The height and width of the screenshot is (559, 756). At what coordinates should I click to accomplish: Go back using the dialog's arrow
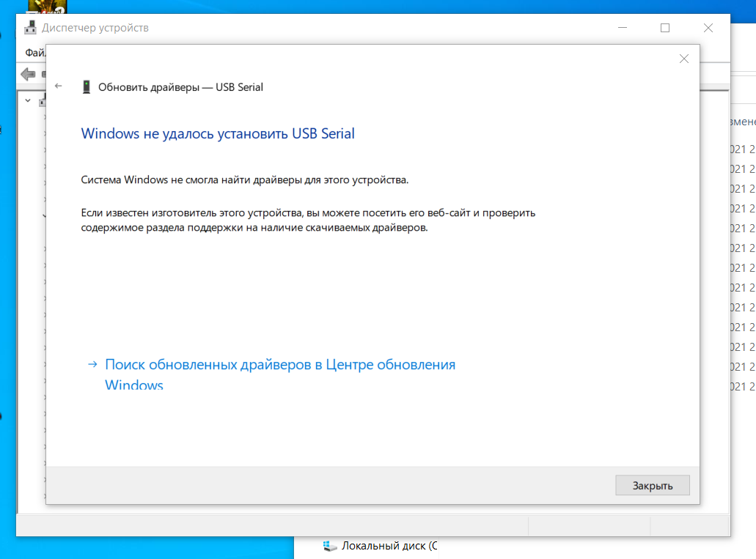[59, 86]
